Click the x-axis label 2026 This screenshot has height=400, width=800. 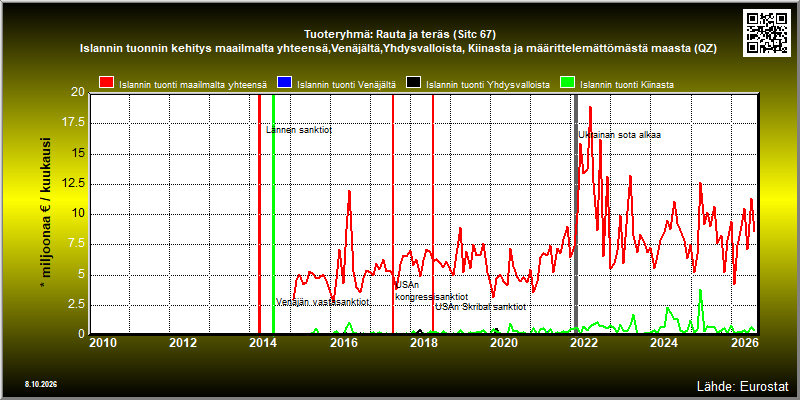point(744,342)
